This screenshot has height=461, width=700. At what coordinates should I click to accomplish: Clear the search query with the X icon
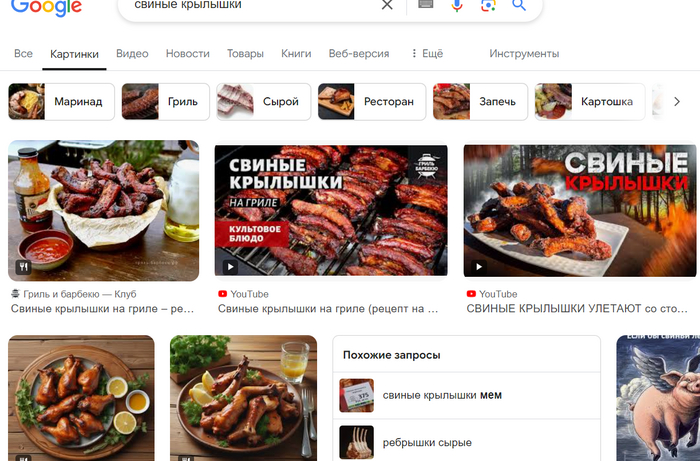point(387,5)
